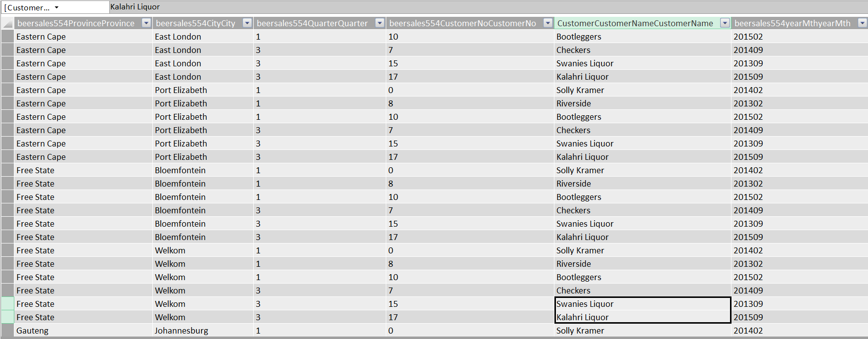Open the Province column filter dropdown
The image size is (868, 339).
click(146, 23)
